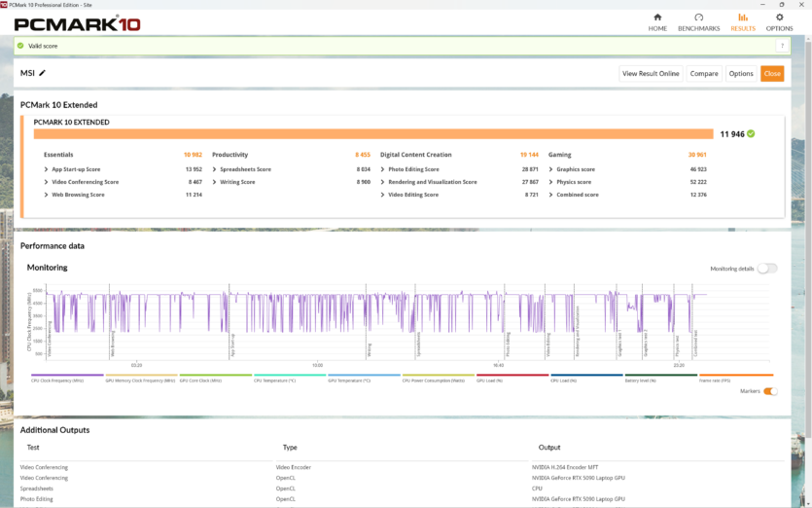Toggle the Monitoring details switch
The width and height of the screenshot is (812, 508).
tap(767, 269)
